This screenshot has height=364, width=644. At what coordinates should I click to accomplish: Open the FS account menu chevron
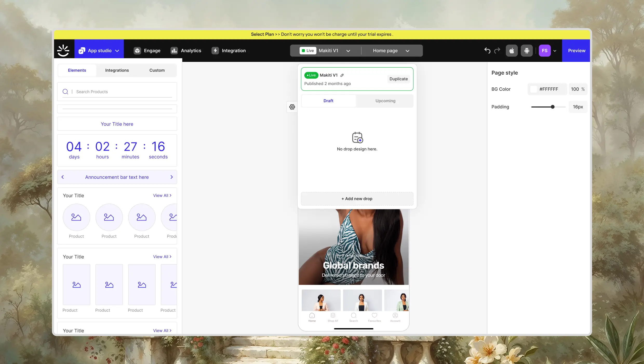click(555, 51)
